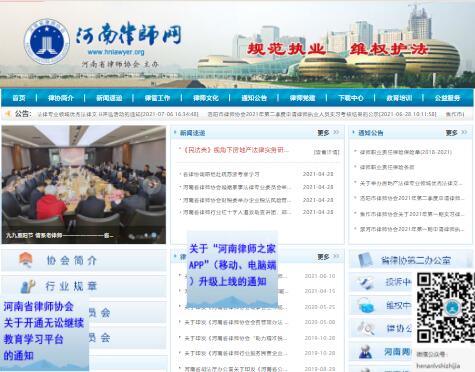Click the magnifier icon beside 律协公

click(366, 328)
